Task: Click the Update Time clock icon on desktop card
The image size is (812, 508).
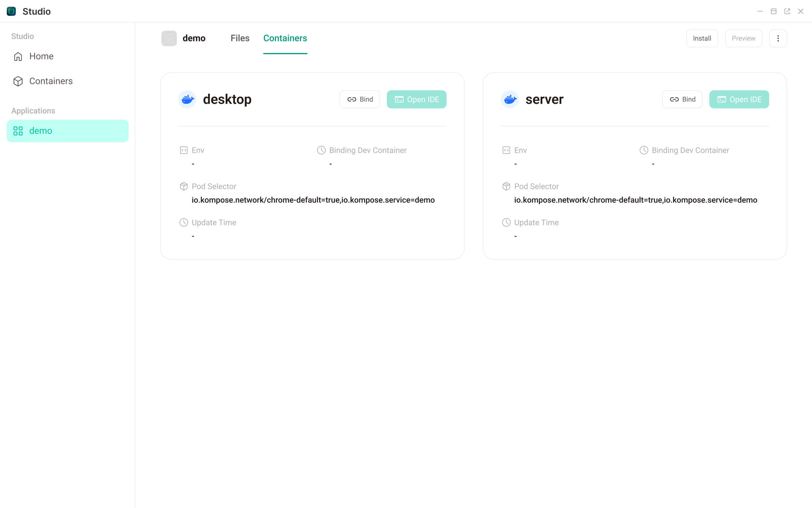Action: [184, 222]
